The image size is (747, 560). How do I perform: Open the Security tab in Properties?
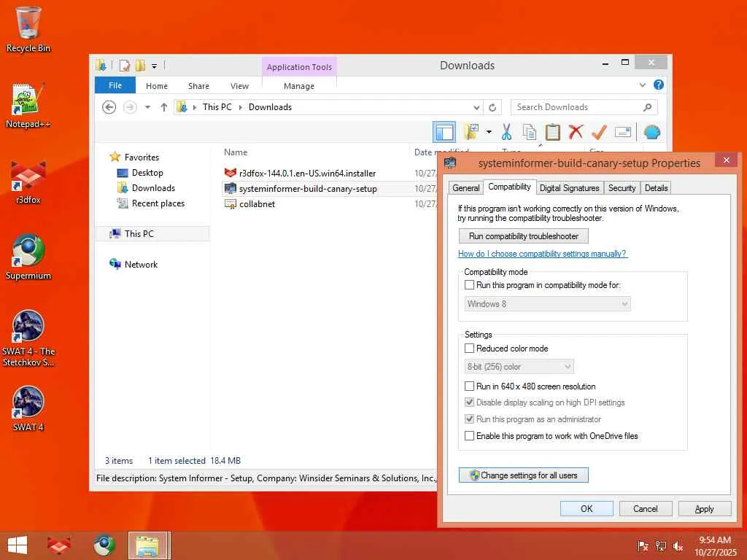point(622,188)
